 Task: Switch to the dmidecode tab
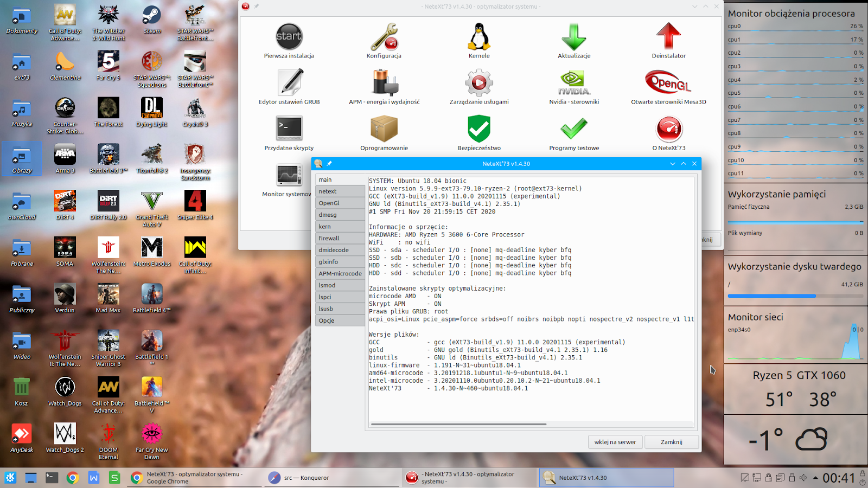point(340,250)
